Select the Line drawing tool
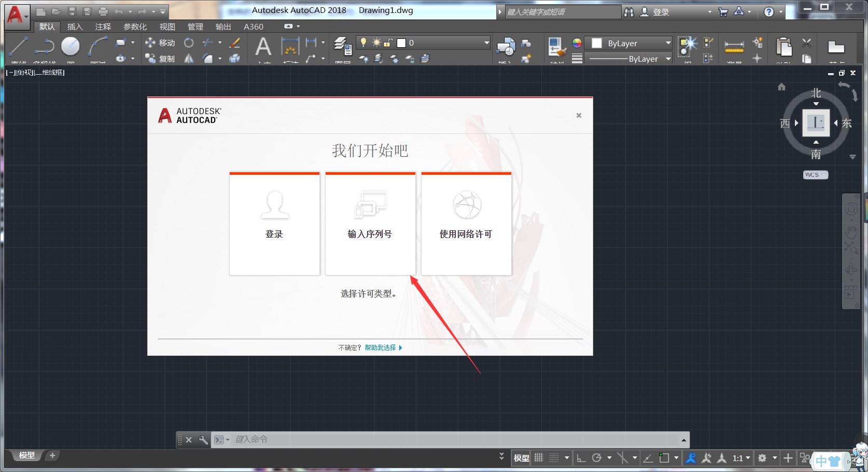868x472 pixels. pos(18,46)
